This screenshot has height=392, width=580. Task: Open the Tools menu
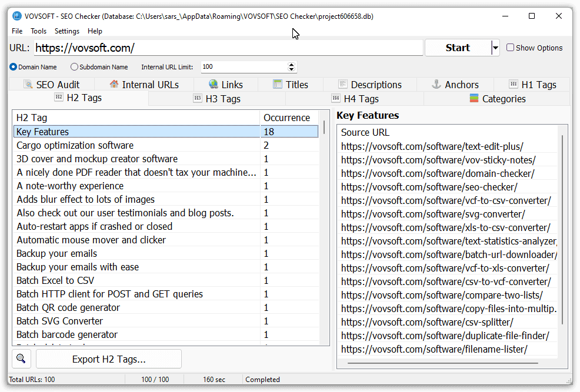click(x=38, y=31)
